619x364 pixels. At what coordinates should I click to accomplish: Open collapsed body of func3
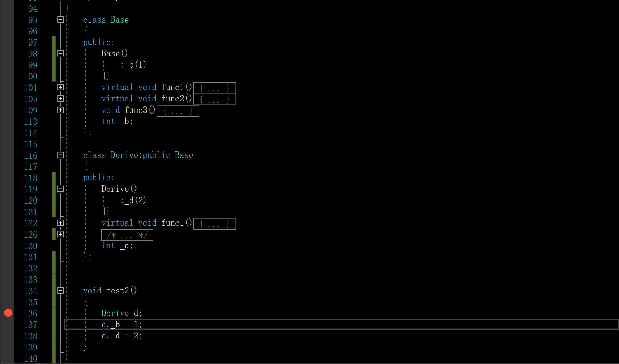(x=178, y=111)
